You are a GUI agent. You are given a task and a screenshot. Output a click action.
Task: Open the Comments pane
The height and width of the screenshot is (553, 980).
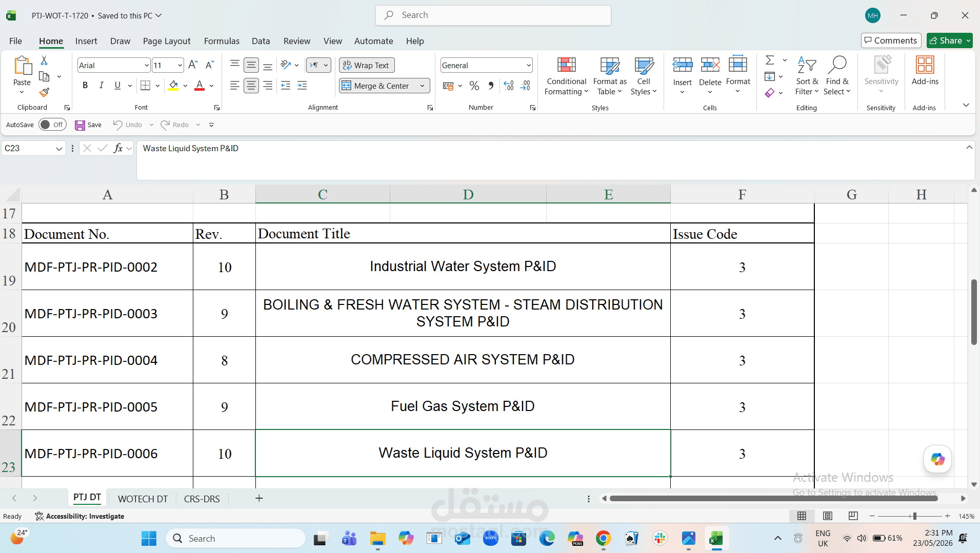point(891,40)
